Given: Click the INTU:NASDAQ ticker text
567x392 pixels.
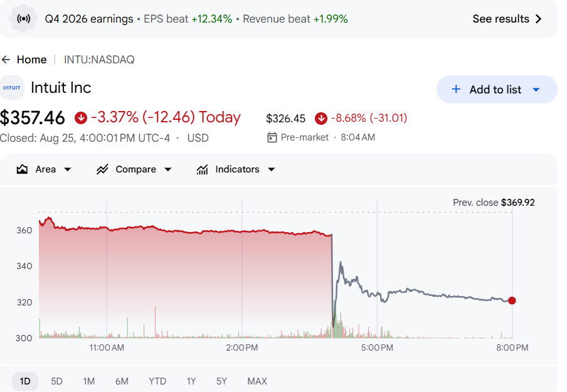Looking at the screenshot, I should (99, 60).
